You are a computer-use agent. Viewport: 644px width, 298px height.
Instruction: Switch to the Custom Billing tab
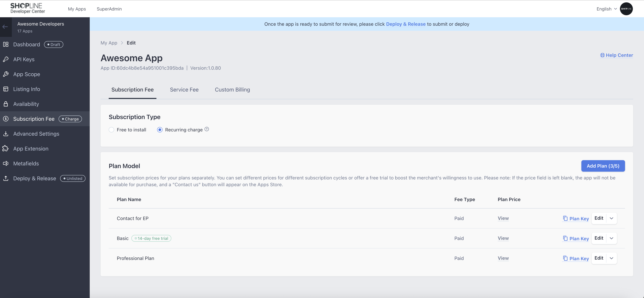pyautogui.click(x=232, y=90)
